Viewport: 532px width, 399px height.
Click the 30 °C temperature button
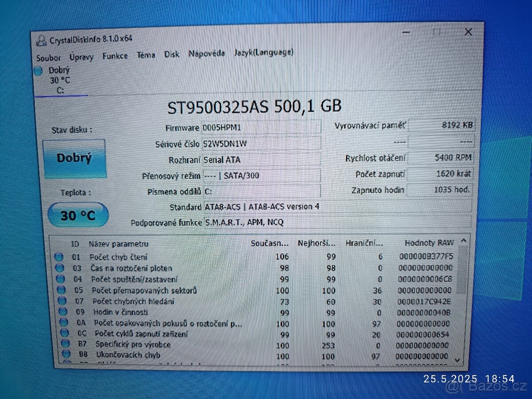click(78, 215)
